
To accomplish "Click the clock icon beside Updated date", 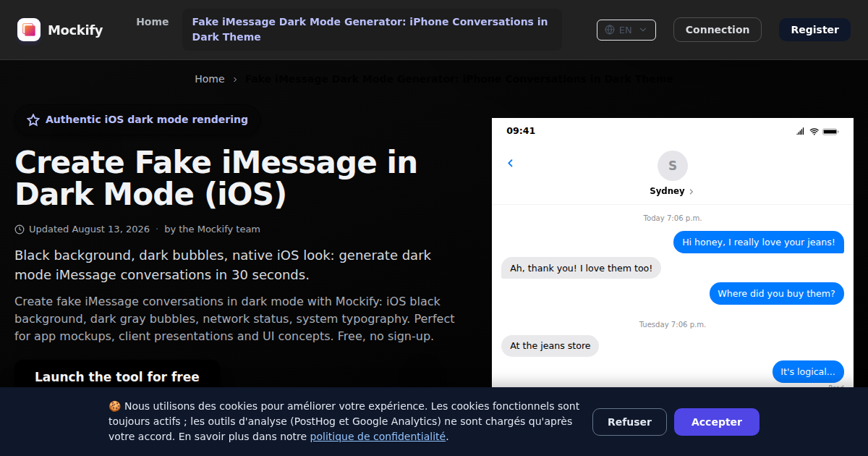I will pos(20,229).
